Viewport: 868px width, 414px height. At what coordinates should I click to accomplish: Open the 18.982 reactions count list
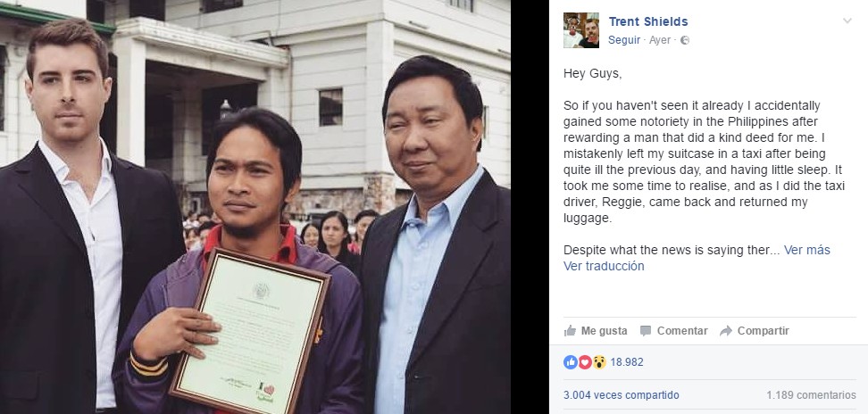tap(627, 362)
